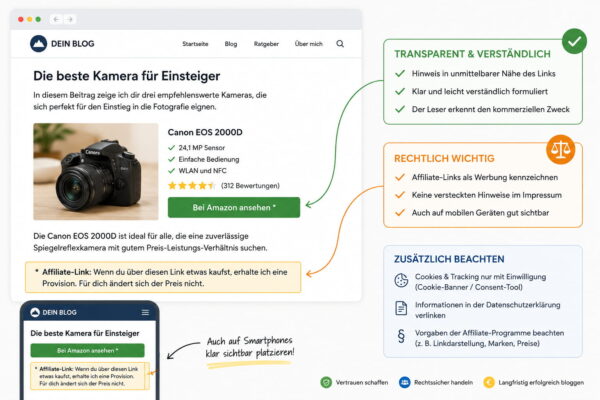Viewport: 600px width, 400px height.
Task: Click the 24,1 MP Sensor feature line
Action: (x=196, y=148)
